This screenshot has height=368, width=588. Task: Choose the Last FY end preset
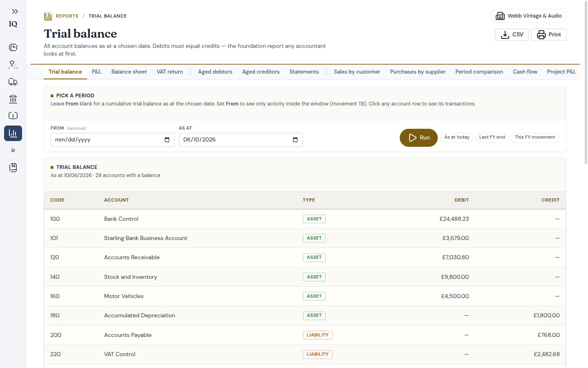click(492, 137)
